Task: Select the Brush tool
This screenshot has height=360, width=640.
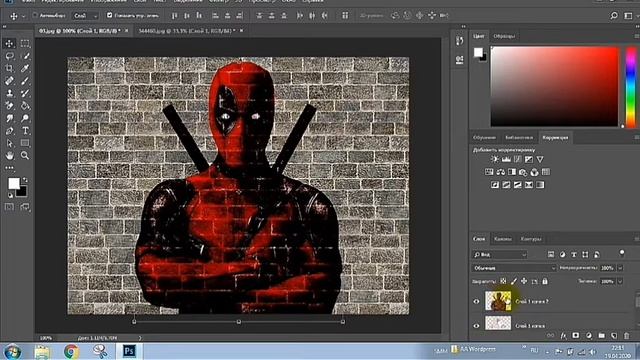Action: pos(25,81)
